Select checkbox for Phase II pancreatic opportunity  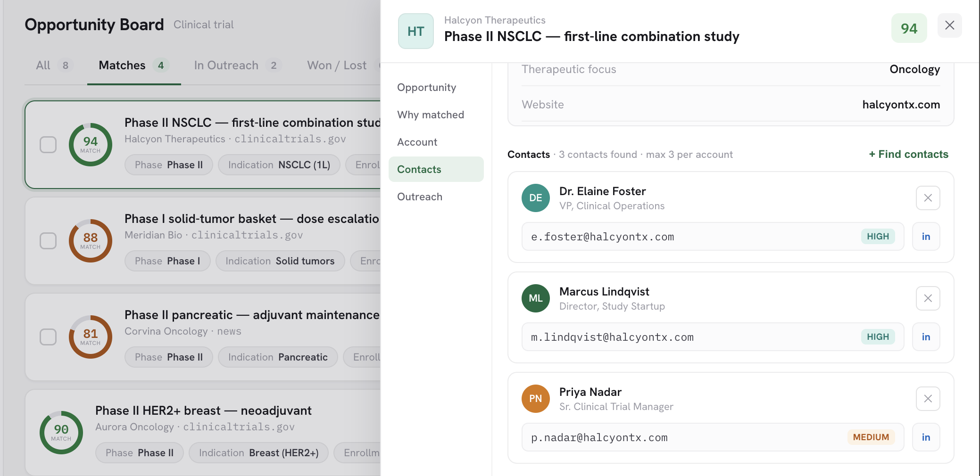48,337
